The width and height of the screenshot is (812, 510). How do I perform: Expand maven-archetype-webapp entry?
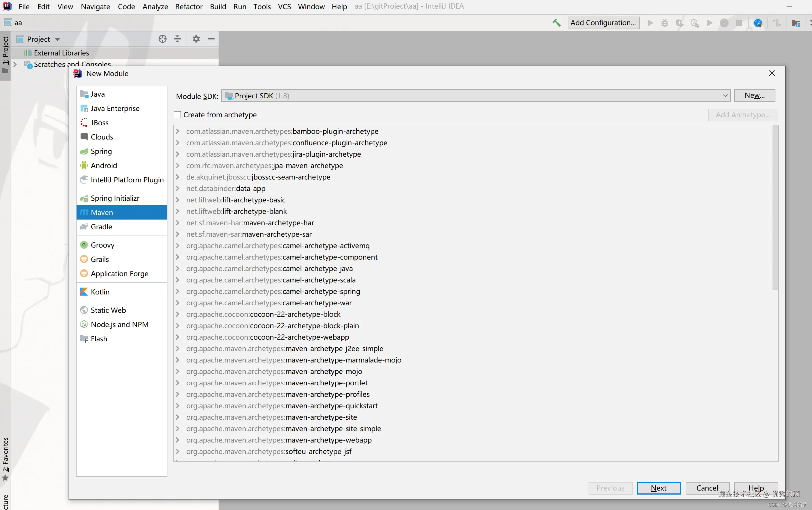[x=178, y=440]
